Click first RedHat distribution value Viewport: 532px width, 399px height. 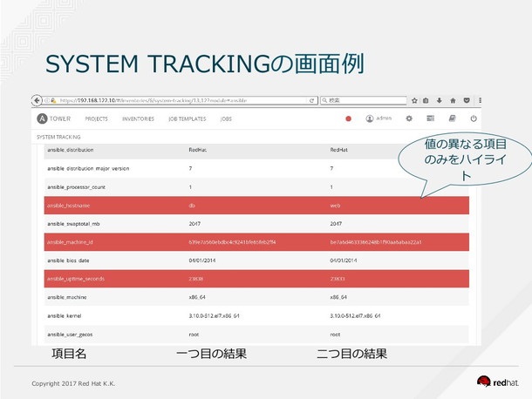(198, 150)
